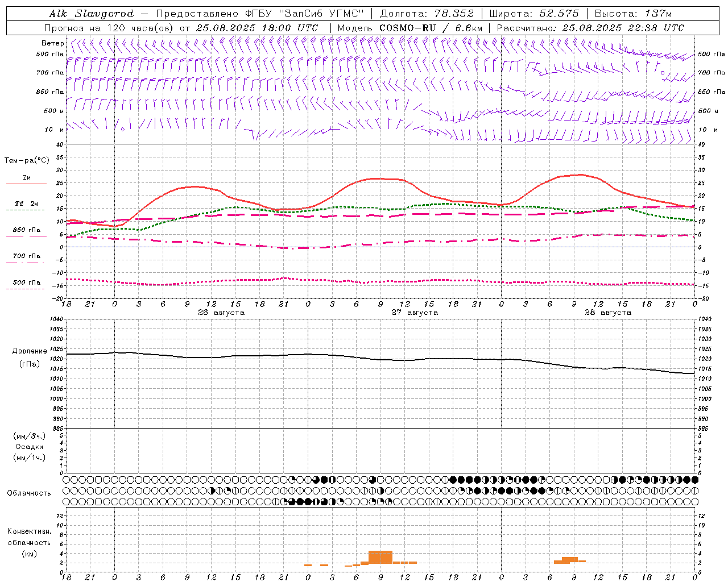728x582 pixels.
Task: Select the text Предоставлено ФГБУ "ЗапСиб УГМС"
Action: [x=260, y=14]
